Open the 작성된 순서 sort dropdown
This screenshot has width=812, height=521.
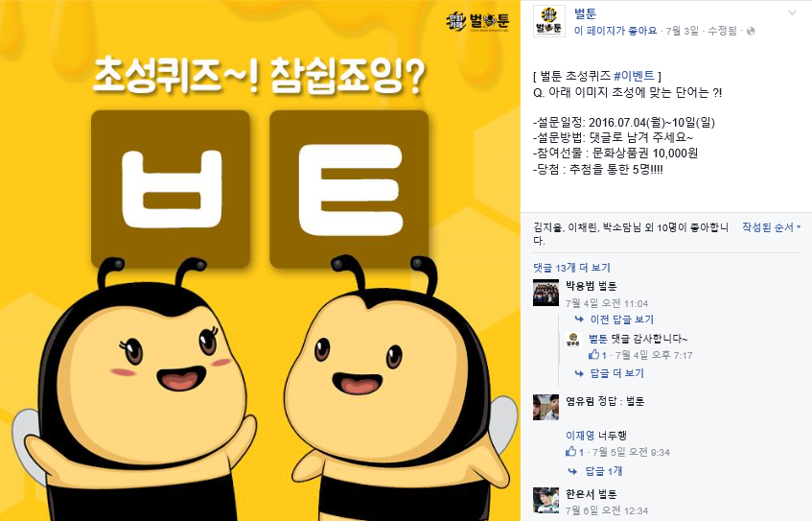(771, 227)
